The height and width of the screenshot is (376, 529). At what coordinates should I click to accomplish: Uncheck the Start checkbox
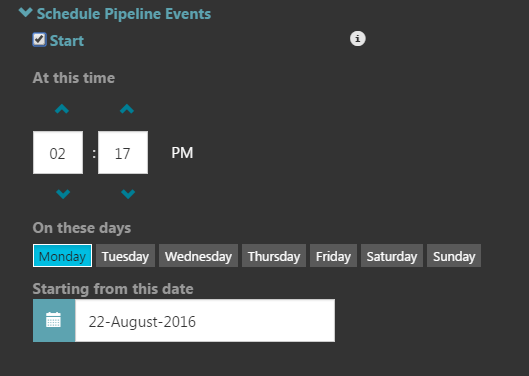coord(39,39)
